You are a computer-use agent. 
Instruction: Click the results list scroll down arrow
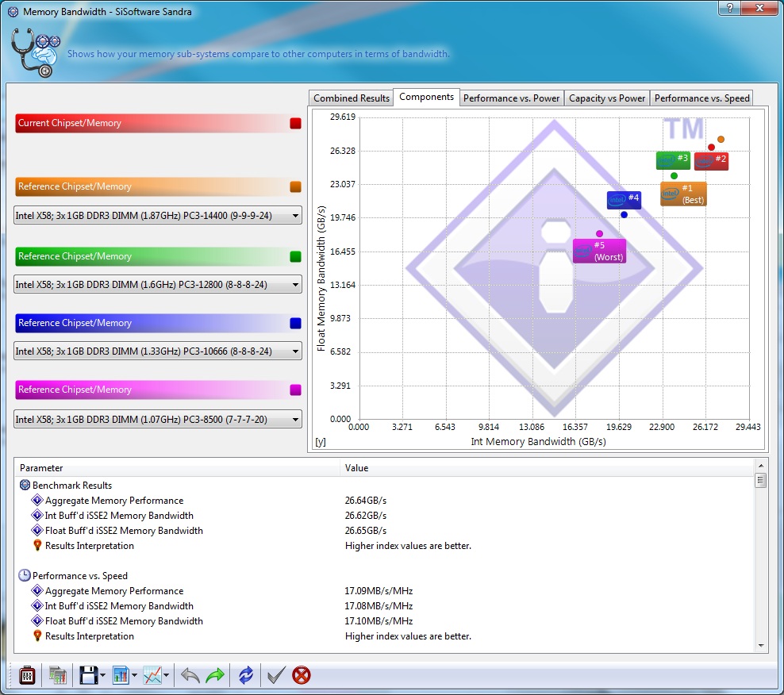click(761, 646)
